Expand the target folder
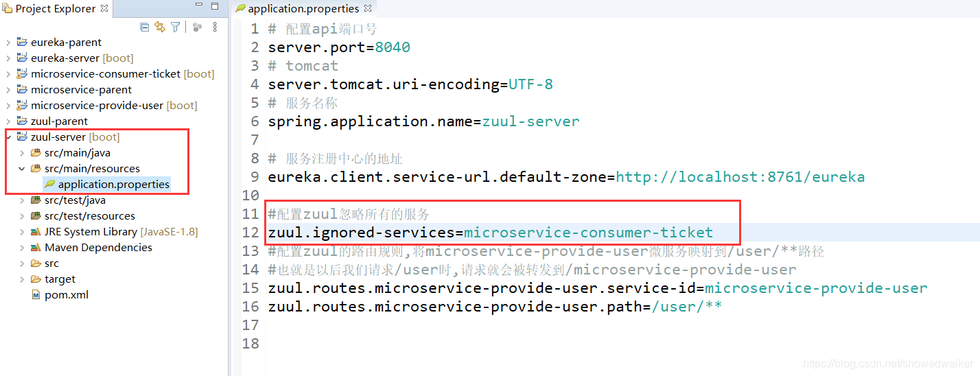The width and height of the screenshot is (980, 376). (x=22, y=279)
